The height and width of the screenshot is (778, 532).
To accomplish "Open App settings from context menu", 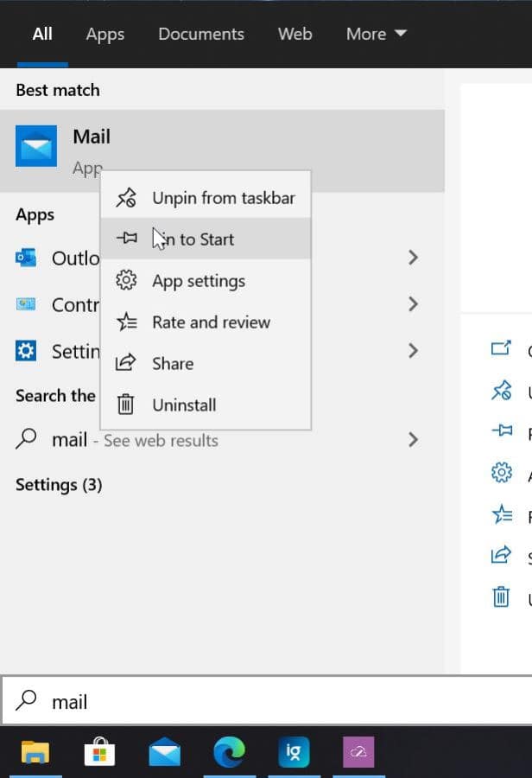I will [206, 280].
